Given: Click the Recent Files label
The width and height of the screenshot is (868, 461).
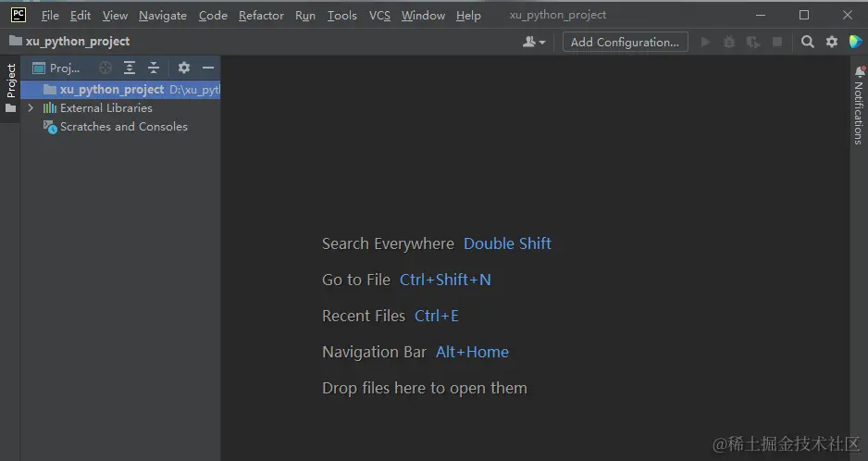Looking at the screenshot, I should tap(364, 316).
